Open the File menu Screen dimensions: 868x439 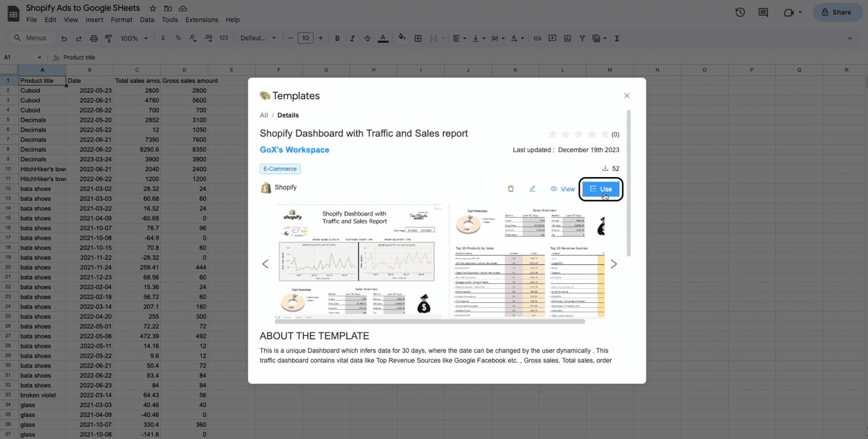[32, 20]
